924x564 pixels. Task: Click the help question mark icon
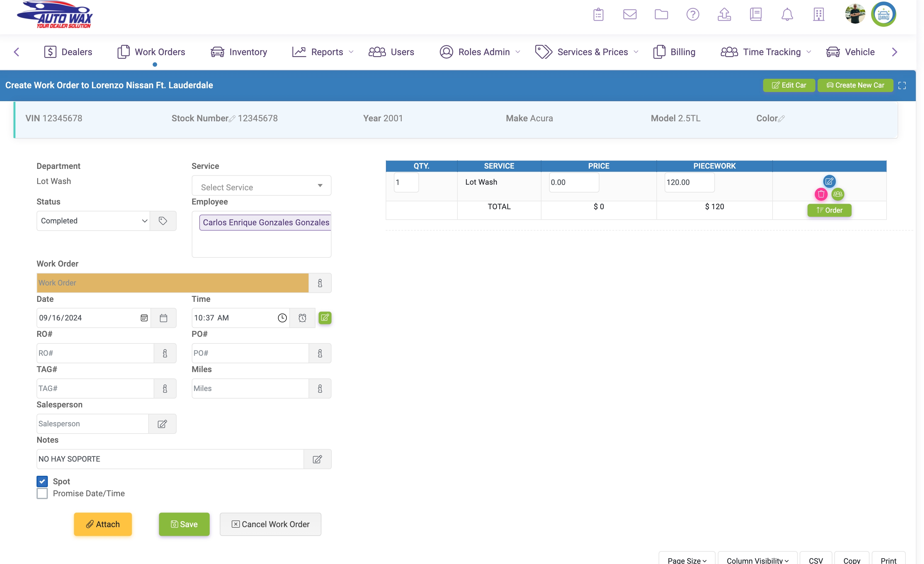click(692, 14)
